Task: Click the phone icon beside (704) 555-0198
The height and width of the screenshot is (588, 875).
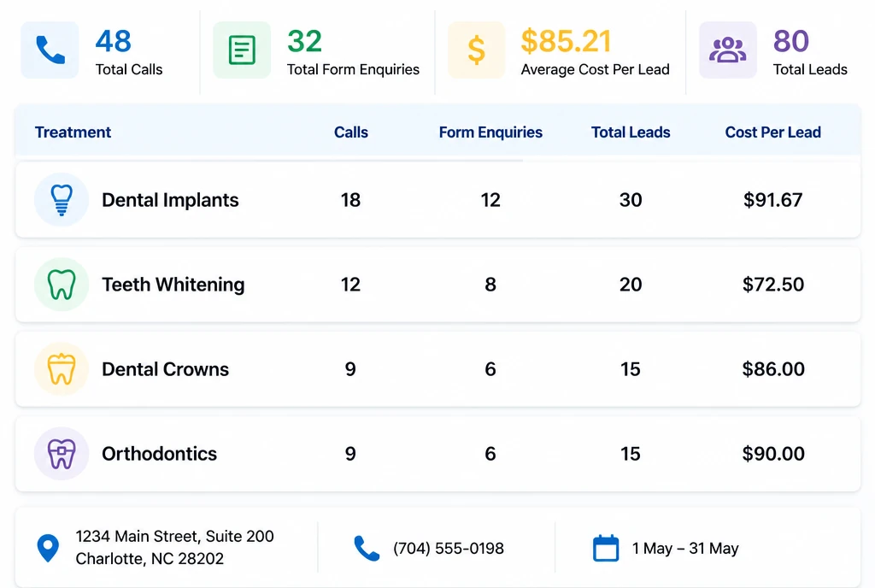Action: coord(367,548)
